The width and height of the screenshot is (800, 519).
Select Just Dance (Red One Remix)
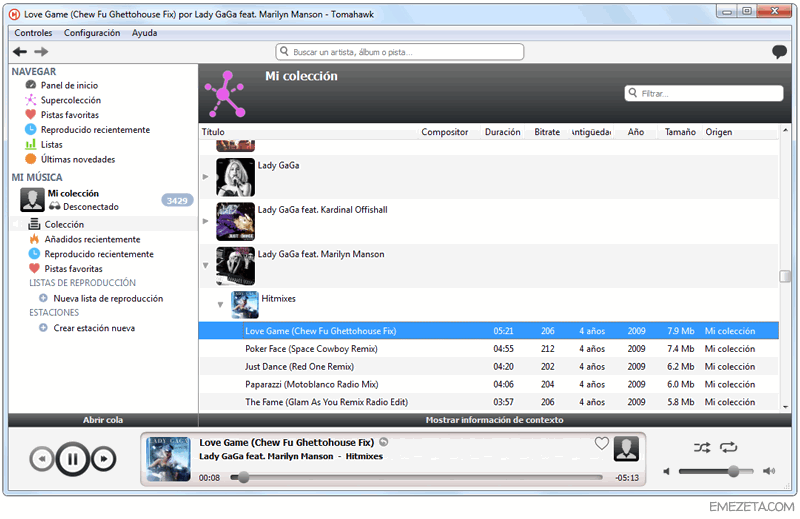point(489,366)
